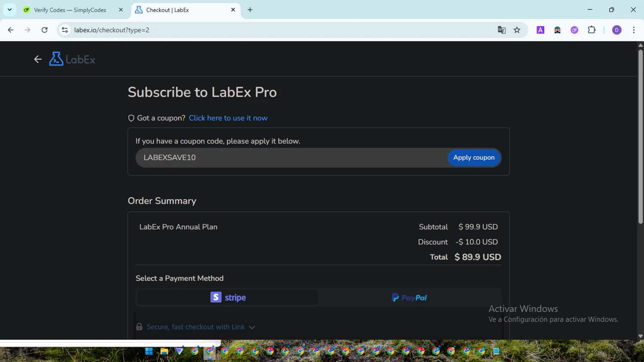
Task: Open the Chrome profile D avatar
Action: 617,30
